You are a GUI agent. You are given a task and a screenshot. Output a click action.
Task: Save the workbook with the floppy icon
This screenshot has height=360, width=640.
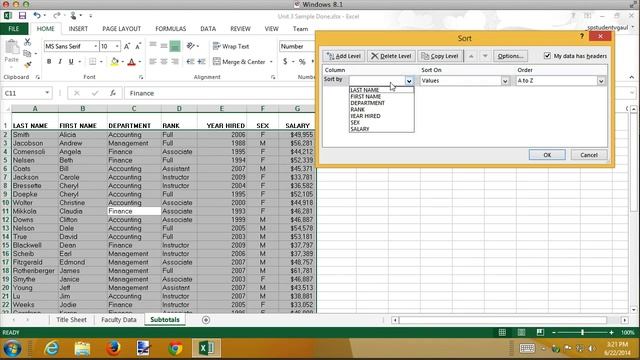(22, 16)
